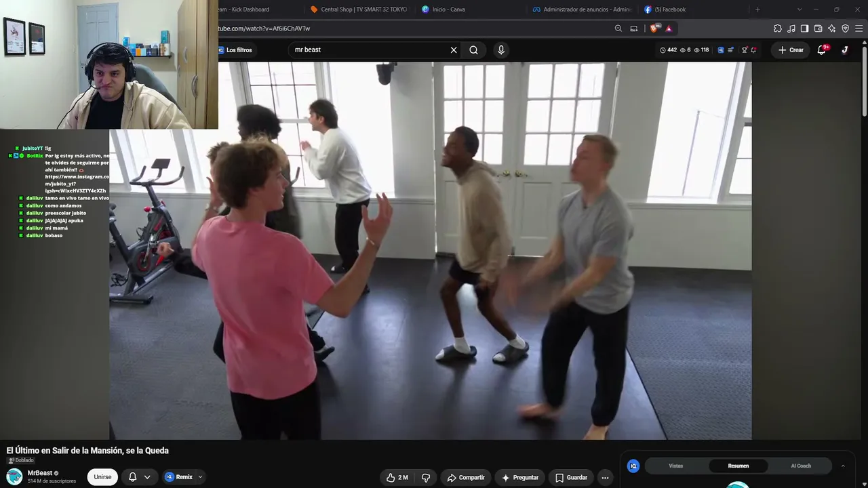This screenshot has width=868, height=488.
Task: Click the blue IQ icon in side panel
Action: pos(633,466)
